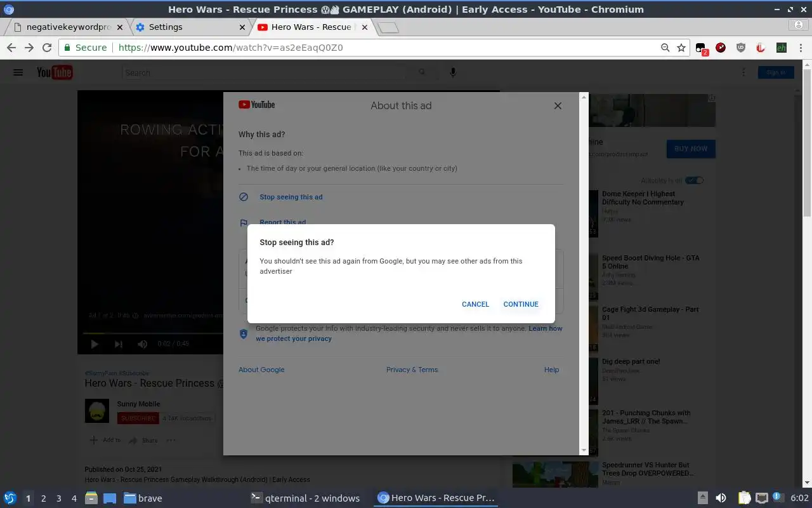The image size is (812, 508).
Task: Confirm with the CONTINUE button in the dialog
Action: point(521,304)
